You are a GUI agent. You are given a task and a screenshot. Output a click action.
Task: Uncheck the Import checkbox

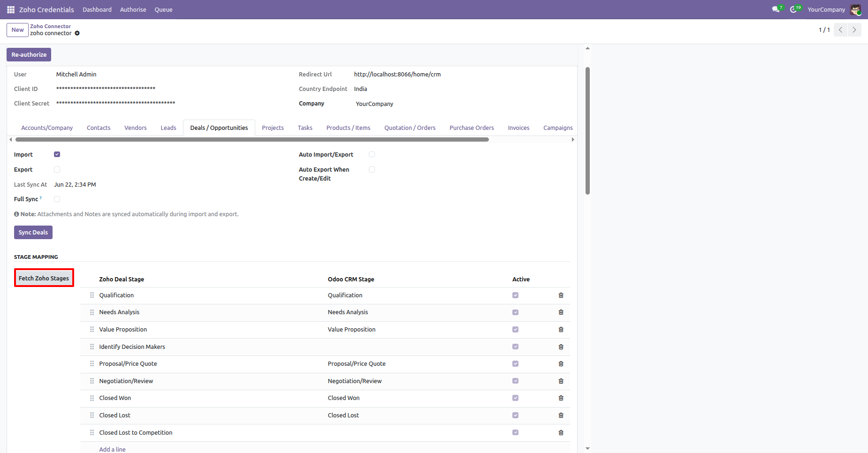click(57, 154)
